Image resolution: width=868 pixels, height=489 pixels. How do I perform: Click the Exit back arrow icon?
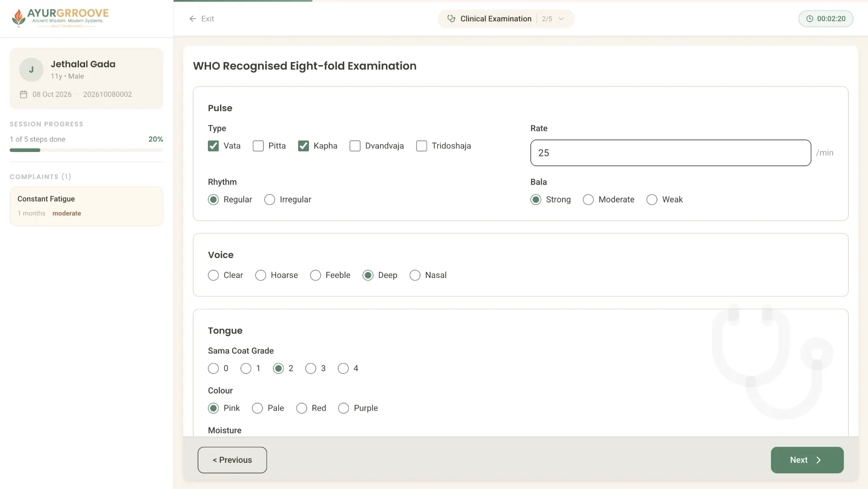tap(193, 19)
